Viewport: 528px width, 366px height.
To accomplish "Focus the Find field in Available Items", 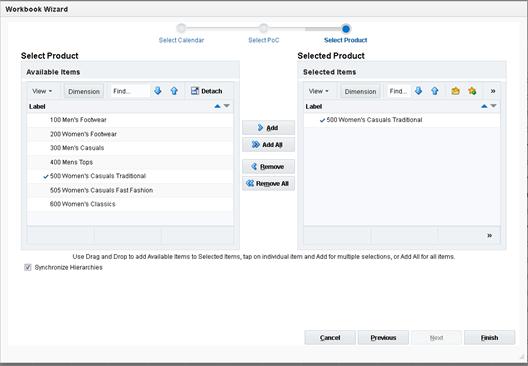I will (x=130, y=91).
